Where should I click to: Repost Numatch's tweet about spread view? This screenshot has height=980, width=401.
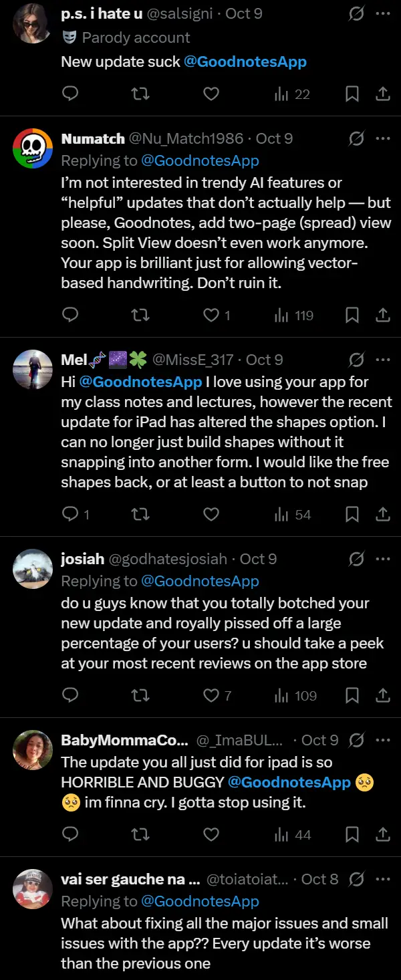click(140, 315)
